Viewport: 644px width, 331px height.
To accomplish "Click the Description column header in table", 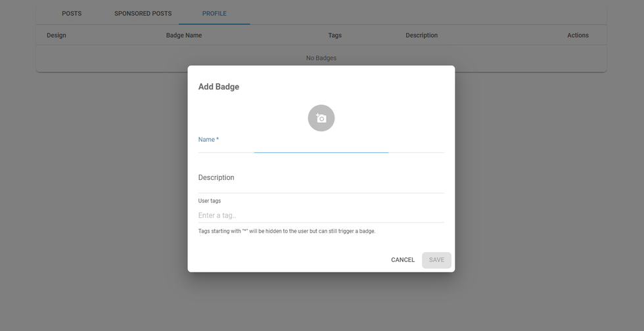I will pos(421,35).
